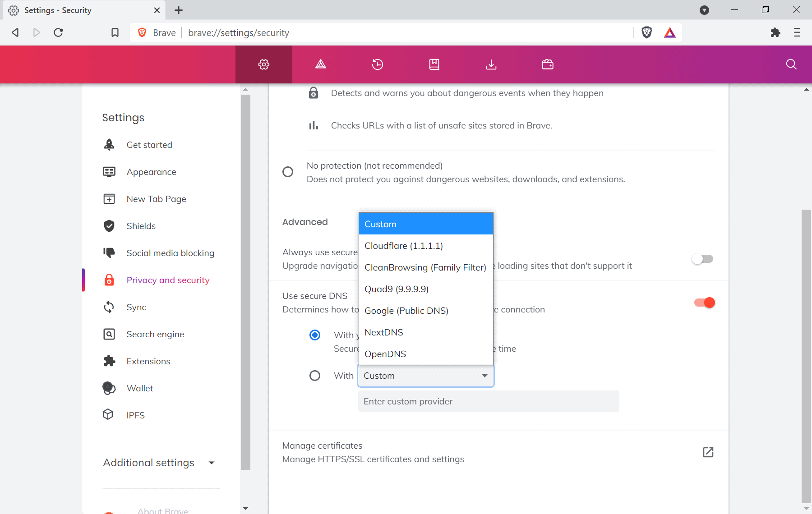The image size is (812, 514).
Task: Select the No protection radio button
Action: tap(288, 172)
